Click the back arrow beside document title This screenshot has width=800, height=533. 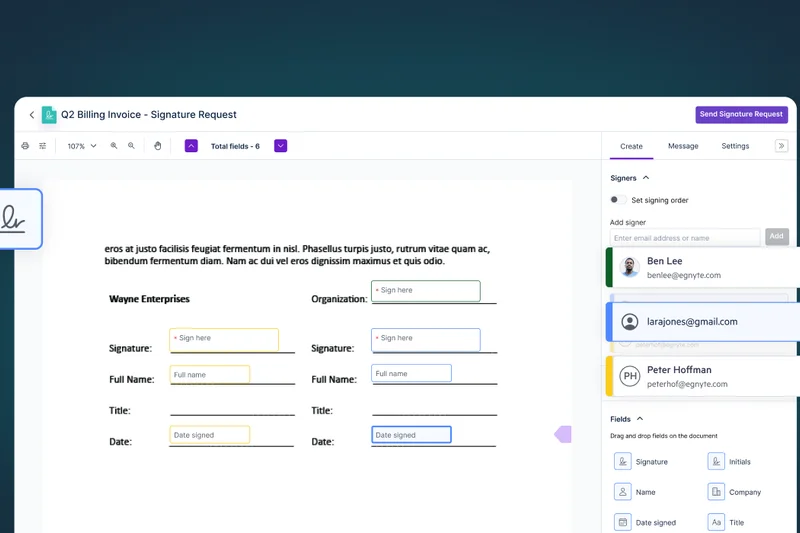[32, 115]
